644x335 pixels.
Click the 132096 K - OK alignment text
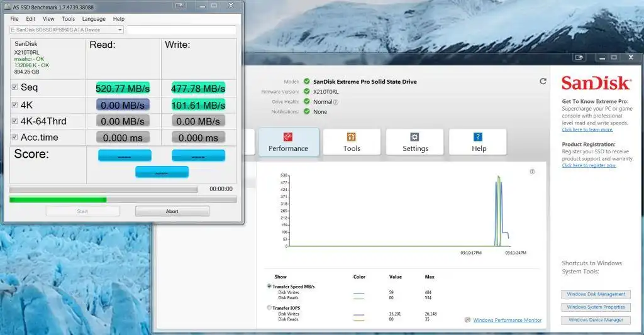coord(31,65)
